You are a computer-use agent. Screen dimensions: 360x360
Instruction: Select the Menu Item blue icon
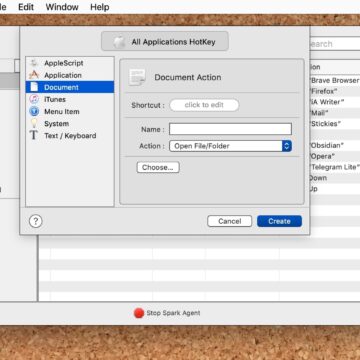34,111
